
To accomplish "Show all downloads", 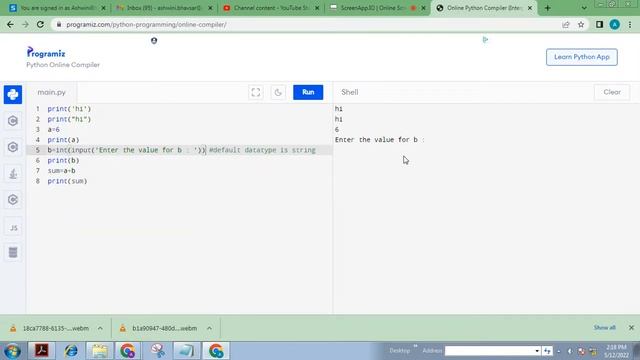I will pyautogui.click(x=604, y=328).
